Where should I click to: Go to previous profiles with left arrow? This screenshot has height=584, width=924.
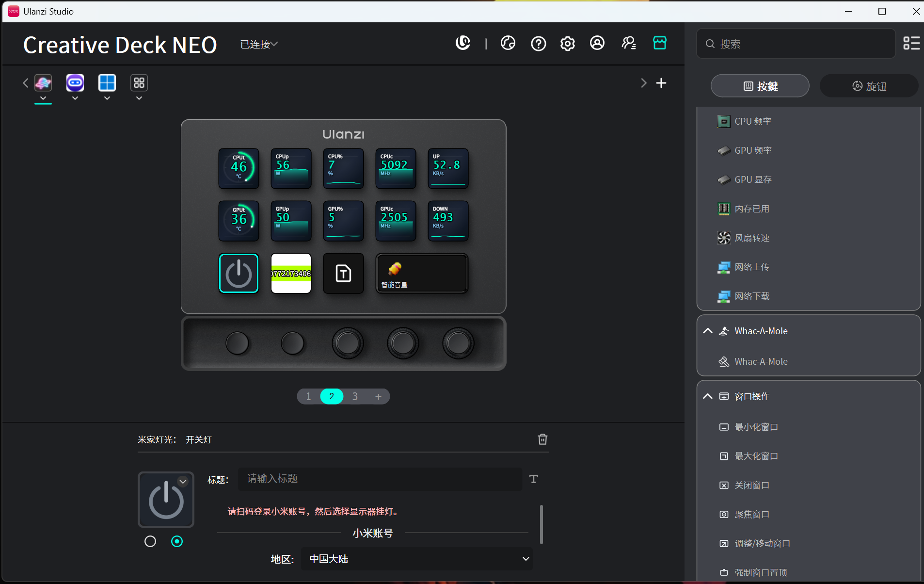26,83
